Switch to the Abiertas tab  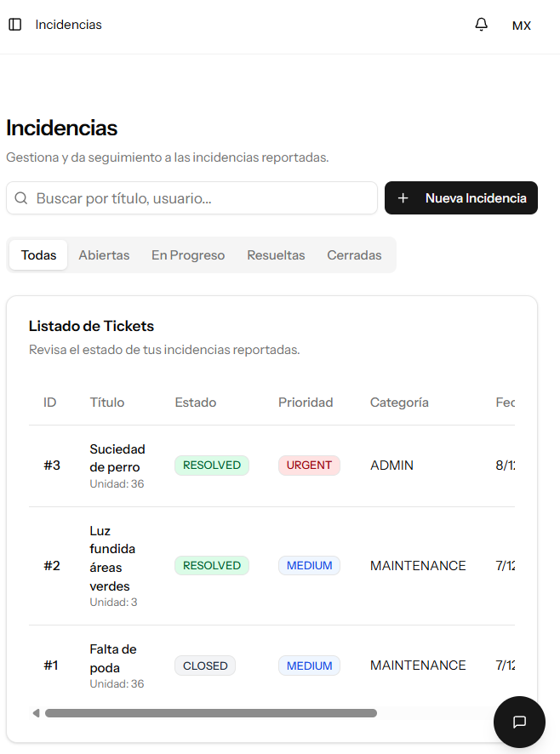coord(104,254)
